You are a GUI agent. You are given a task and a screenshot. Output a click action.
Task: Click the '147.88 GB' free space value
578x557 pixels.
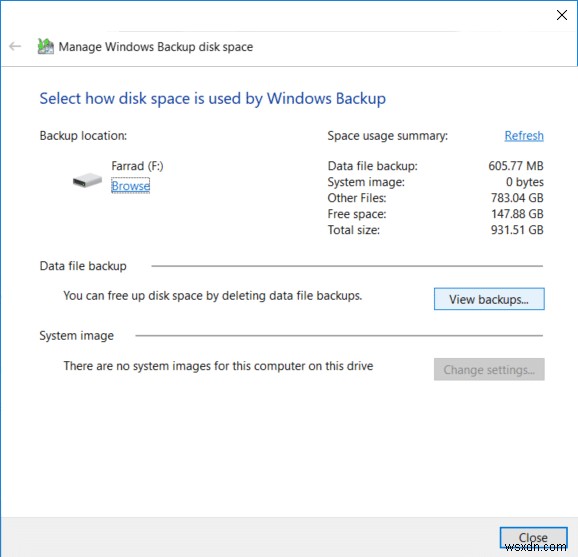pos(517,214)
